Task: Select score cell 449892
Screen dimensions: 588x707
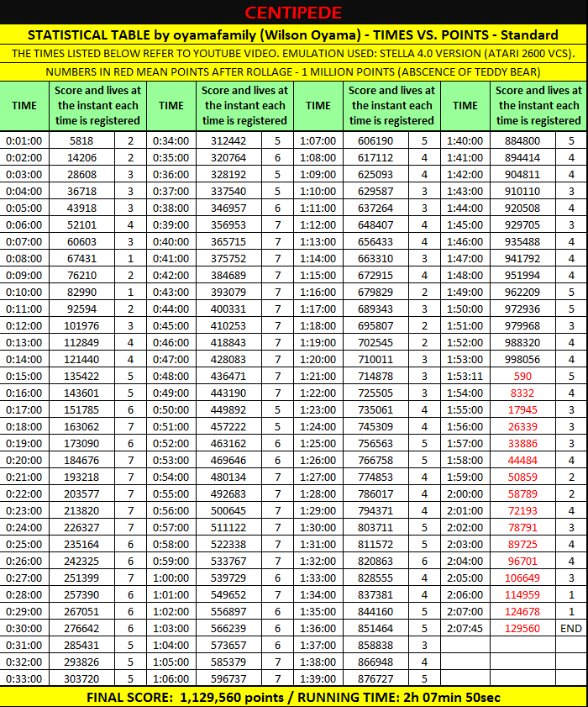Action: point(228,409)
